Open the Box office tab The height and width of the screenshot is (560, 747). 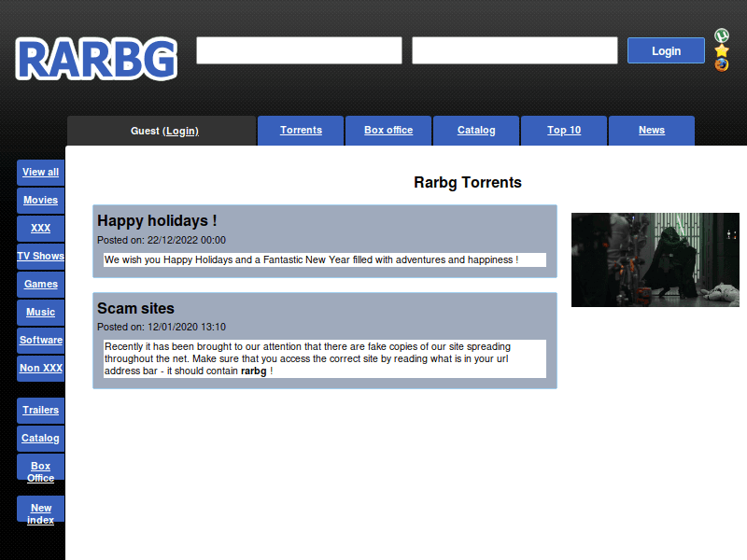click(x=388, y=130)
